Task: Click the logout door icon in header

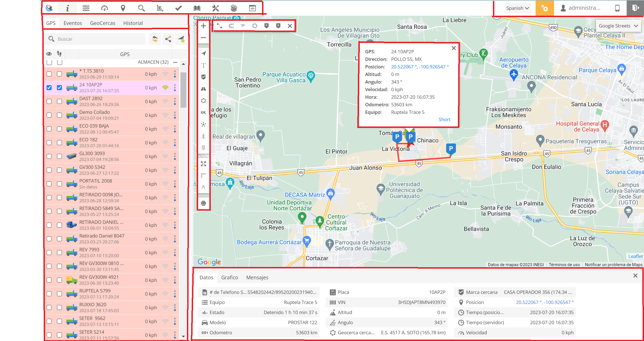Action: pos(635,8)
